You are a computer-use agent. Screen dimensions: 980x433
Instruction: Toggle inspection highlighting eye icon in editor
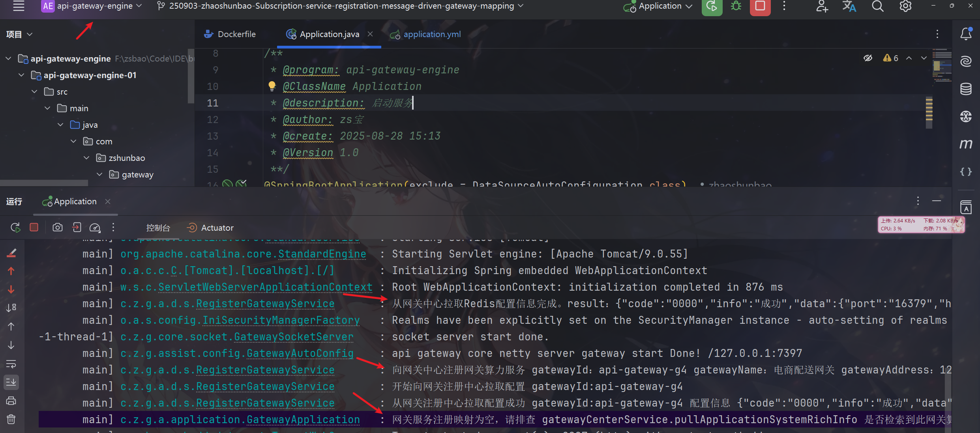(868, 58)
